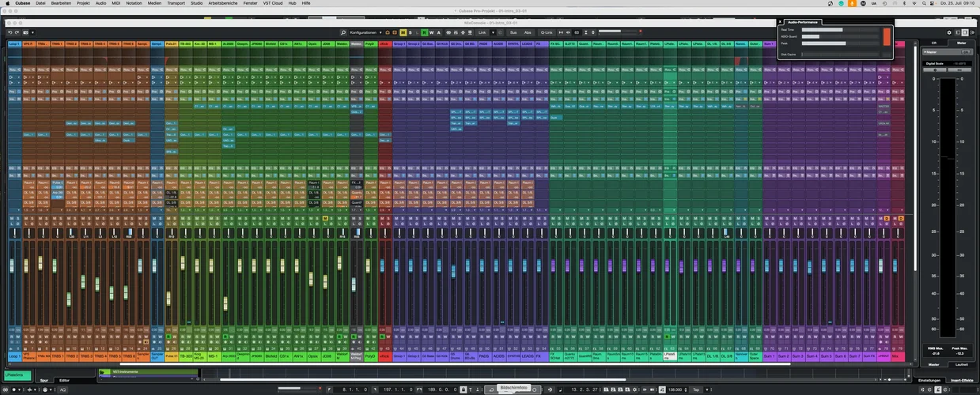This screenshot has width=980, height=395.
Task: Toggle the Abs link mode button
Action: click(x=528, y=32)
